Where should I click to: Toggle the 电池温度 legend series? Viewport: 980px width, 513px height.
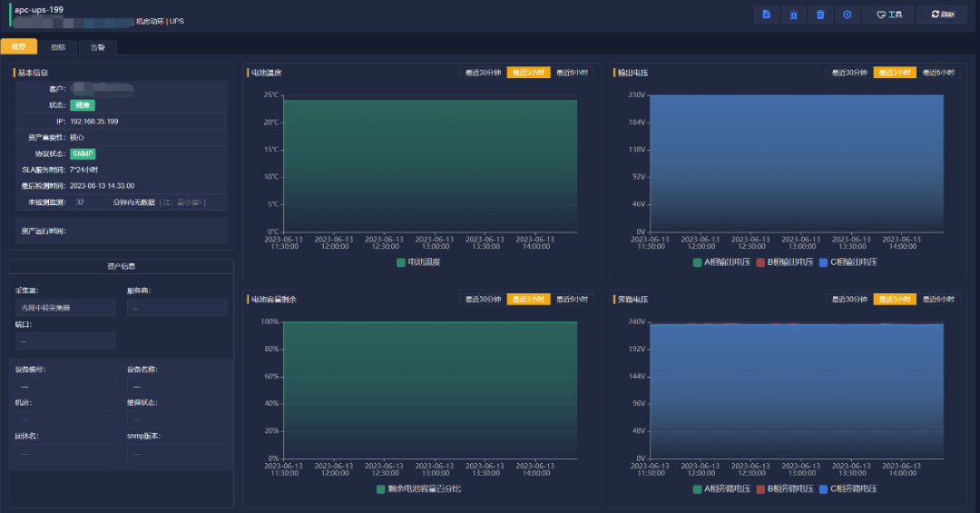tap(418, 262)
